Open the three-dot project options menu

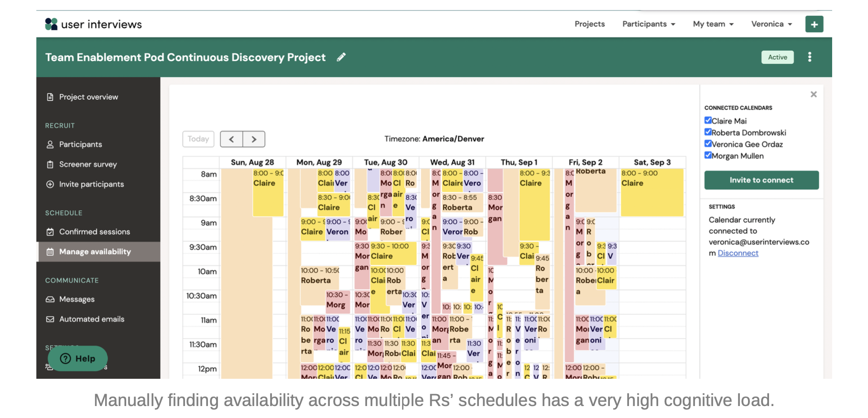coord(809,57)
